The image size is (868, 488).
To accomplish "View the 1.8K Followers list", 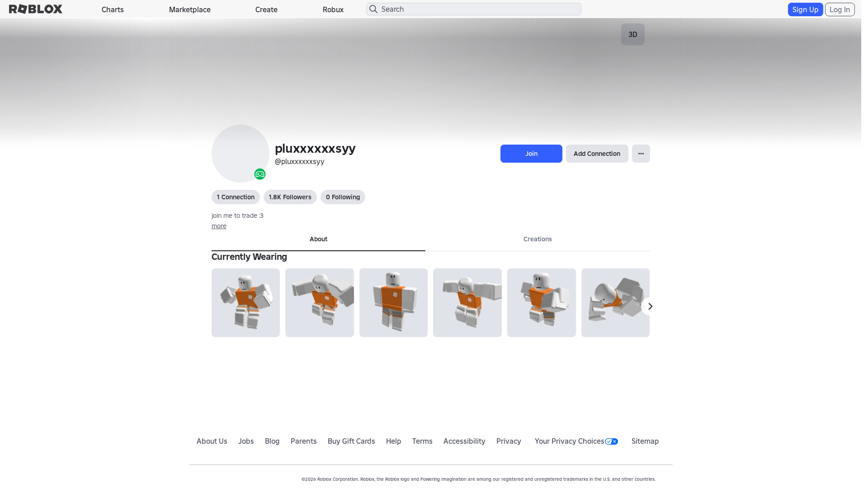I will [x=290, y=197].
